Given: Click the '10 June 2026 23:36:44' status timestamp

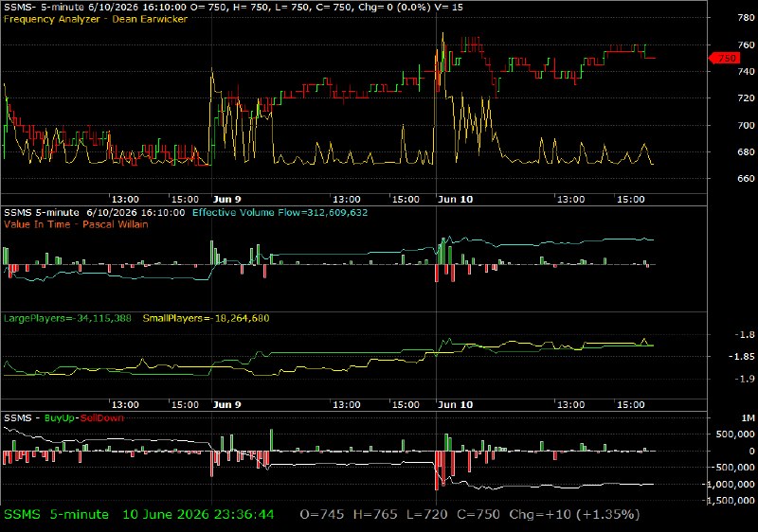Looking at the screenshot, I should pyautogui.click(x=198, y=515).
